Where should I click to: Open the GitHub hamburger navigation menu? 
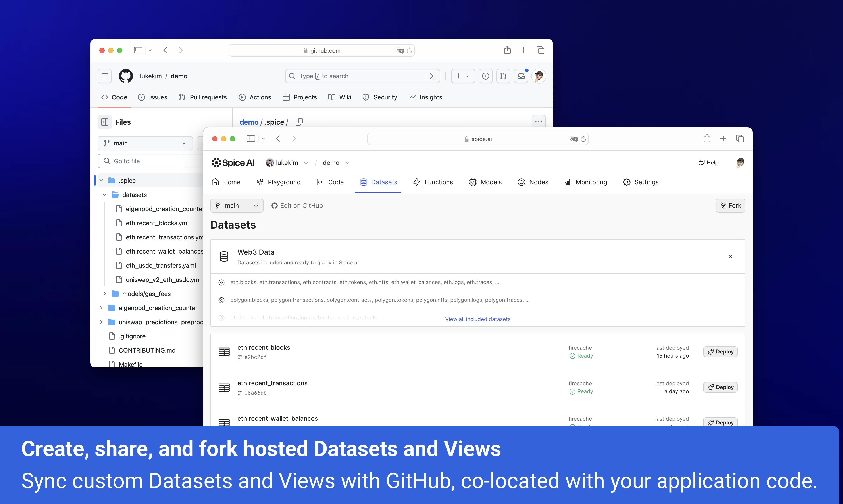[105, 76]
